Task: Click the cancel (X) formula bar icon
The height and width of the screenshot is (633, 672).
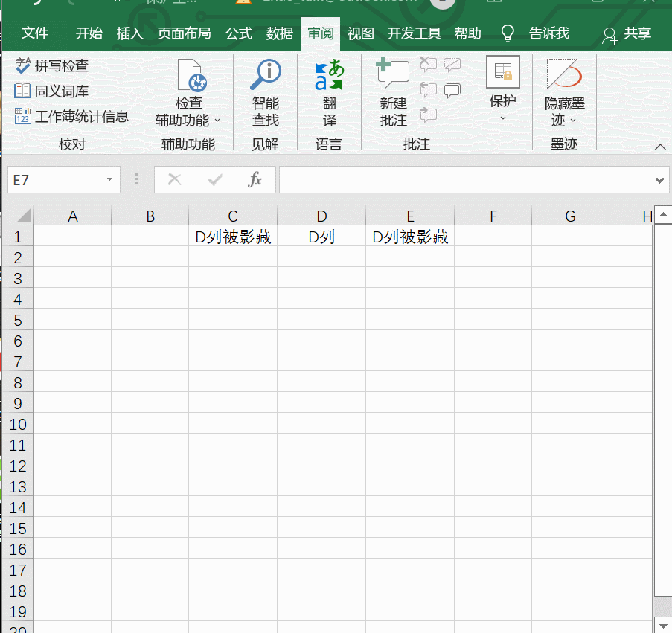Action: click(x=174, y=179)
